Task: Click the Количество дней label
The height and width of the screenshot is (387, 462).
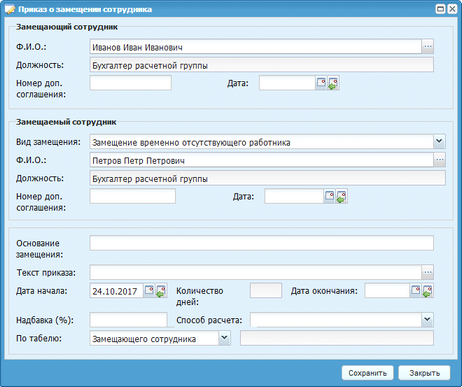Action: coord(200,296)
